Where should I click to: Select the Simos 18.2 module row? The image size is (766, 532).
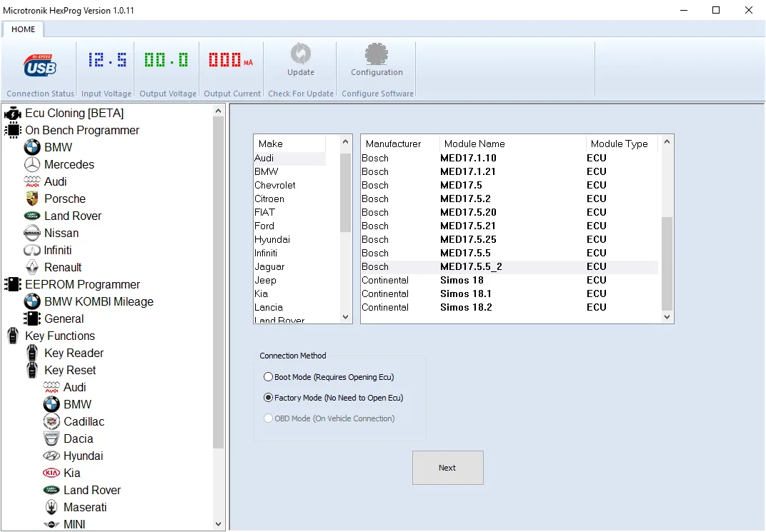point(509,308)
